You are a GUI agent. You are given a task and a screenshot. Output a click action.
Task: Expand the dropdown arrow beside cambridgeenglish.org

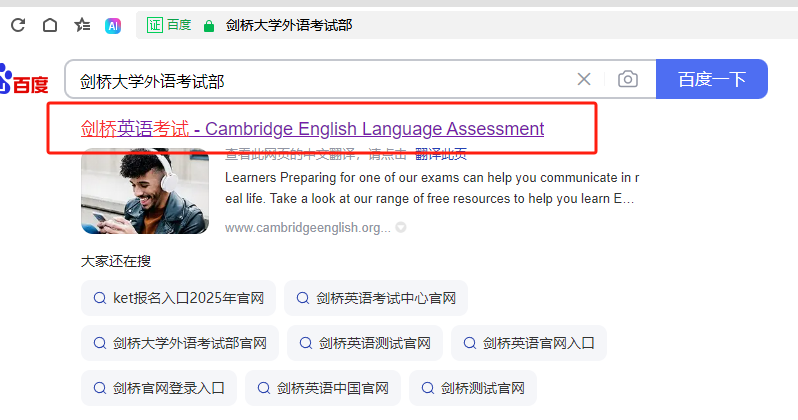pos(401,227)
